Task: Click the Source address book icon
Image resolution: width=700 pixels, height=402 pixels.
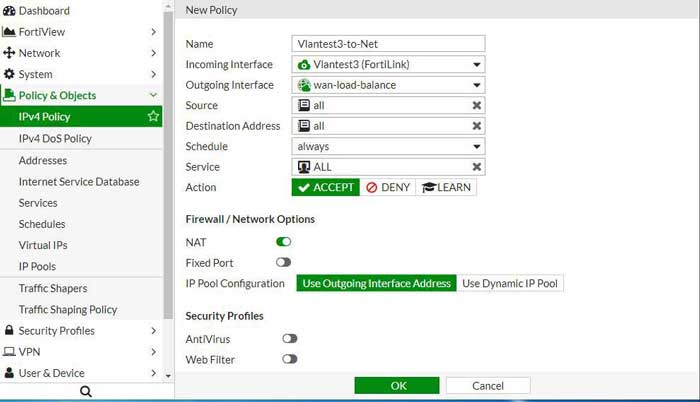Action: (x=304, y=105)
